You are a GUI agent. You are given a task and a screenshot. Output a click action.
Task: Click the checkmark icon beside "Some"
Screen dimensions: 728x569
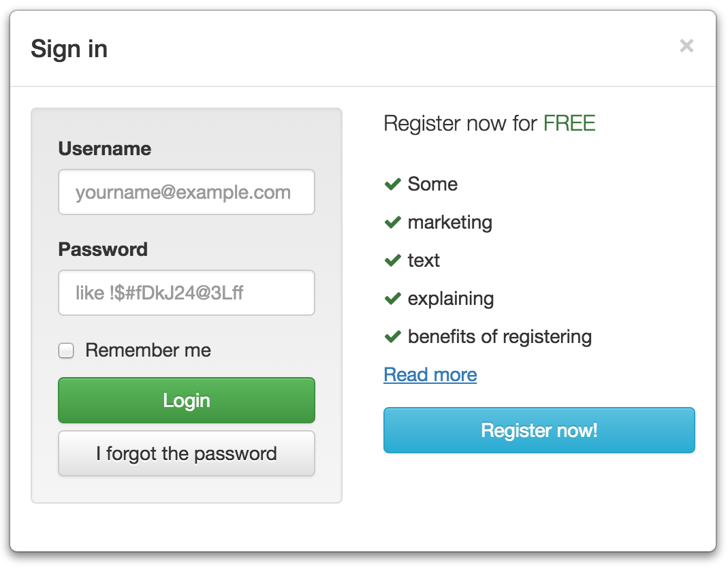393,184
